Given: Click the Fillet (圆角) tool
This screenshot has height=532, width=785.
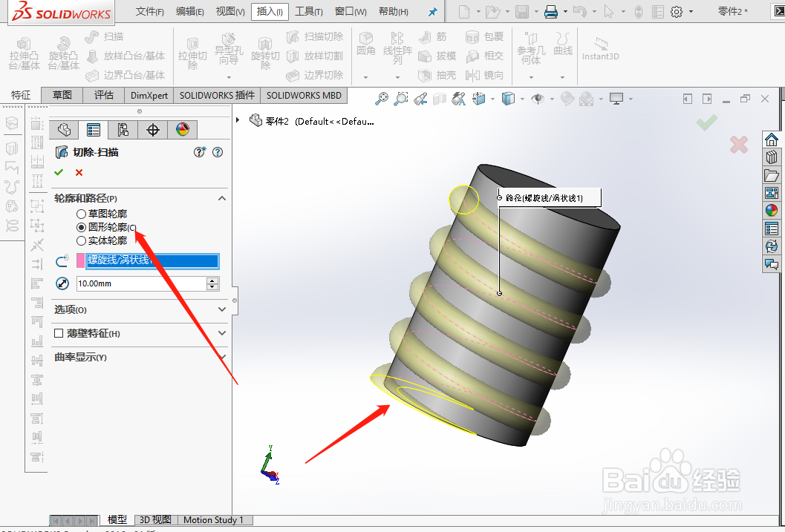Looking at the screenshot, I should pos(366,44).
